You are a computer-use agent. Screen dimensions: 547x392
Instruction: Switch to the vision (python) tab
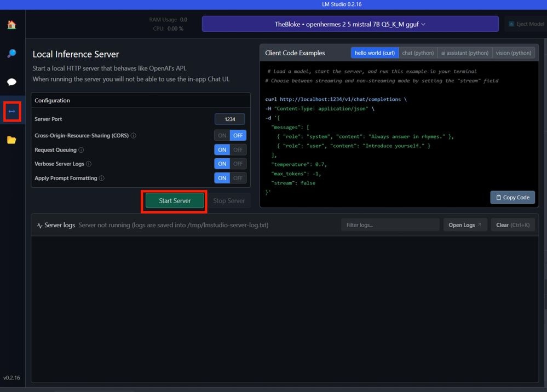click(x=514, y=53)
